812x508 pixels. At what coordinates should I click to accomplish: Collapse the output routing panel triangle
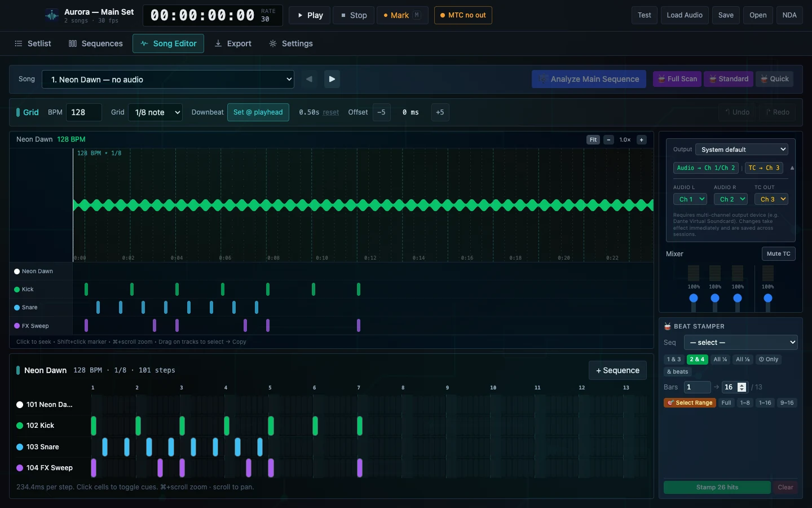[792, 168]
